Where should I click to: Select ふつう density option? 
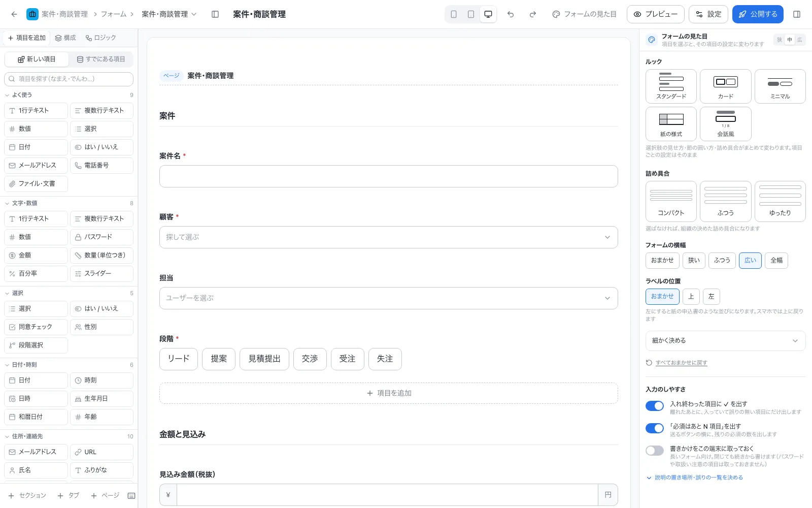(x=726, y=201)
